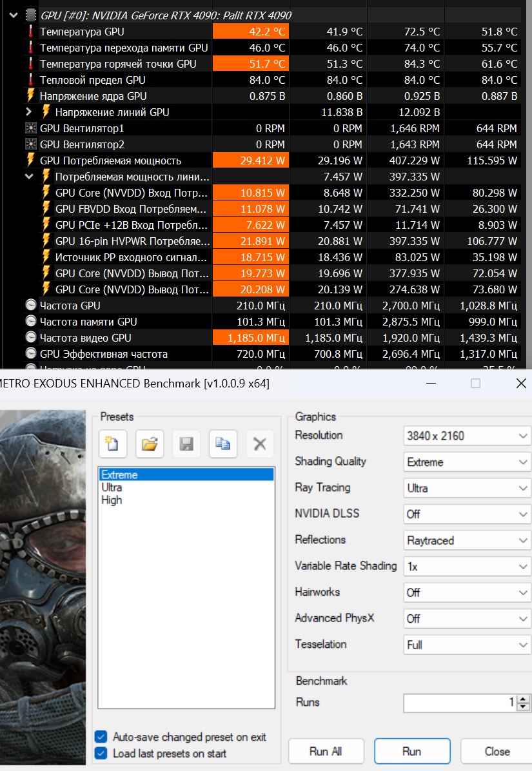Collapse the Потребляемая мощность линий node

click(29, 177)
